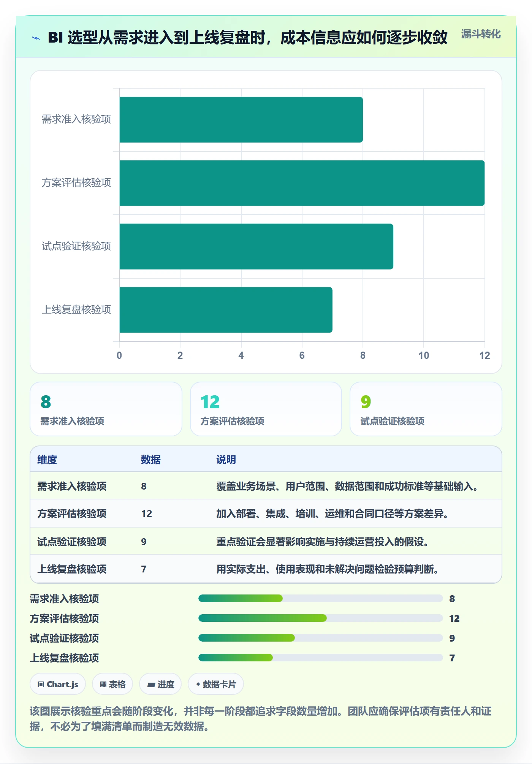Click description starting with 用实际支出
532x764 pixels.
point(328,569)
